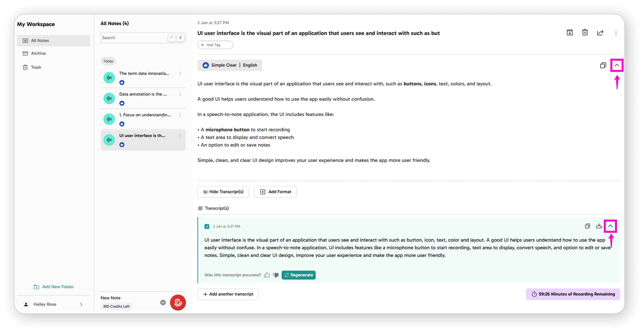The width and height of the screenshot is (644, 333).
Task: Give thumbs up for transcript accuracy
Action: click(x=267, y=275)
